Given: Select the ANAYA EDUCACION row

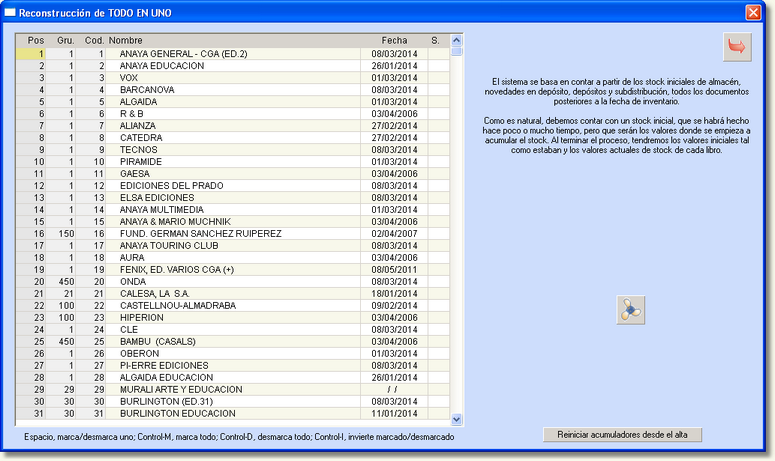Looking at the screenshot, I should click(x=233, y=66).
